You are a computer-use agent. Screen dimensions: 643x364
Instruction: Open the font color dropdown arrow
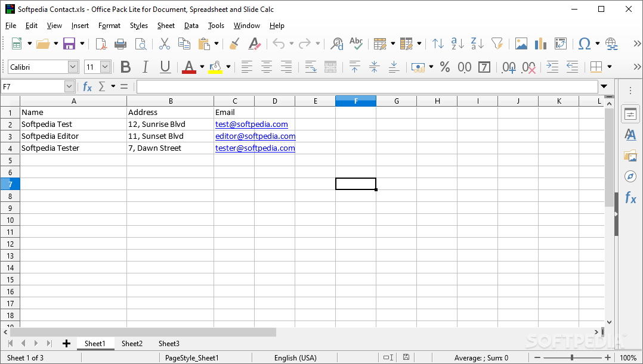(202, 67)
